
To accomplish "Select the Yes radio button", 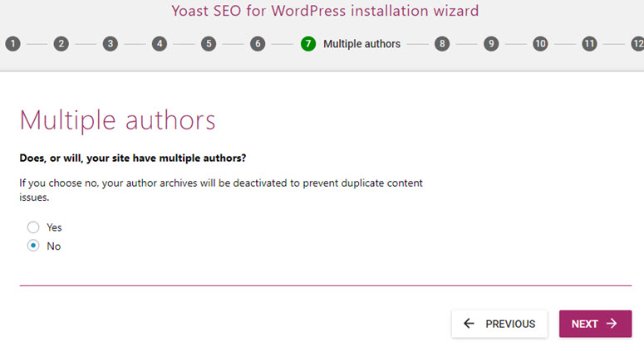I will [x=33, y=227].
